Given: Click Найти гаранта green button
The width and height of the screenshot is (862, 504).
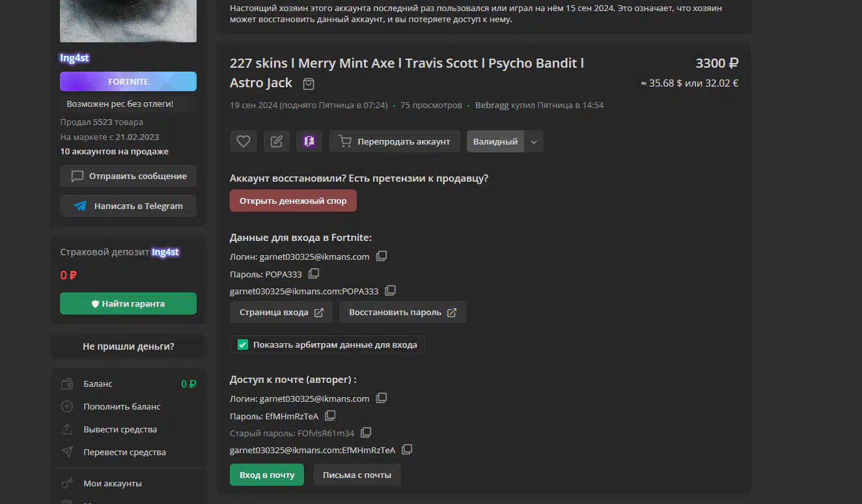Looking at the screenshot, I should (x=128, y=303).
